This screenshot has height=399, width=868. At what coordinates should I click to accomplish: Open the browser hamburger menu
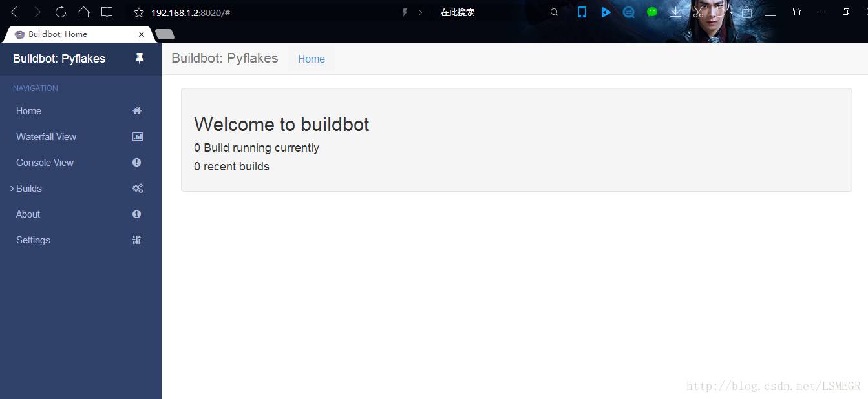pos(770,12)
